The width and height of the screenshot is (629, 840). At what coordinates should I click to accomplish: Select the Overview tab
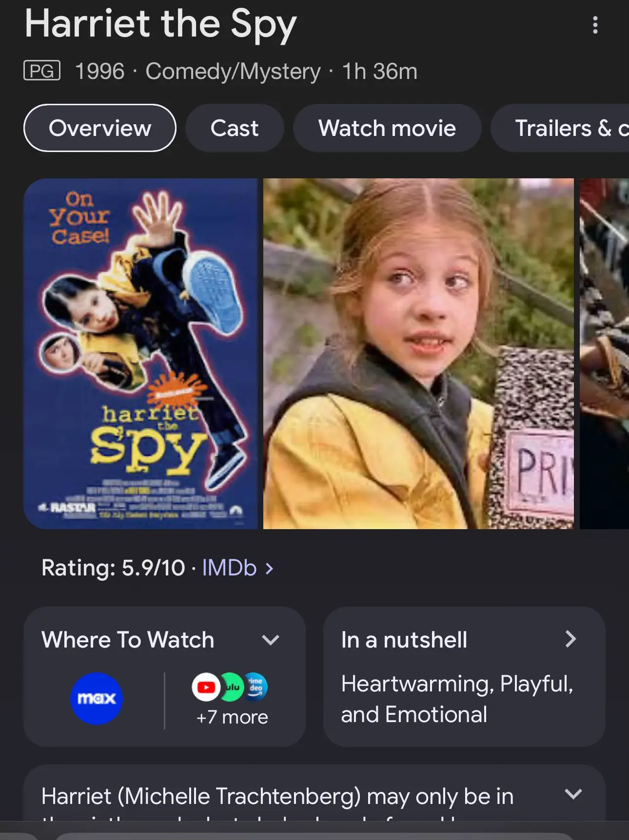click(x=100, y=128)
